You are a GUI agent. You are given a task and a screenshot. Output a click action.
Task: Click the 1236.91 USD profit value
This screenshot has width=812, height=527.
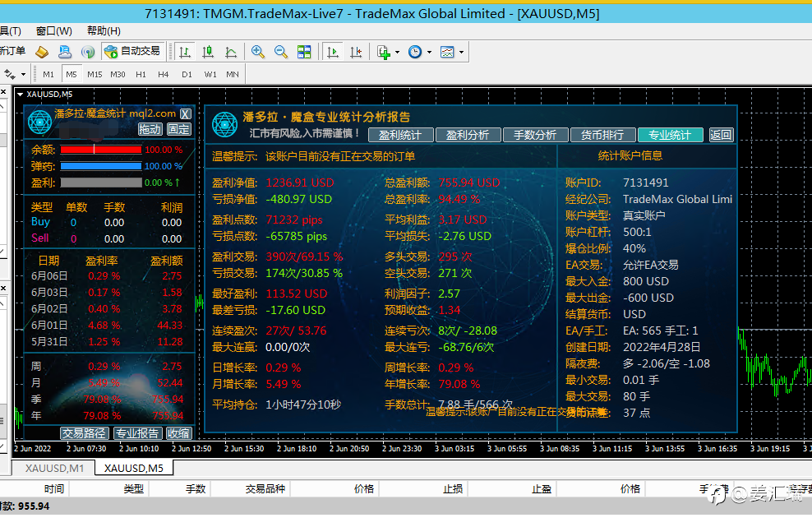[300, 183]
